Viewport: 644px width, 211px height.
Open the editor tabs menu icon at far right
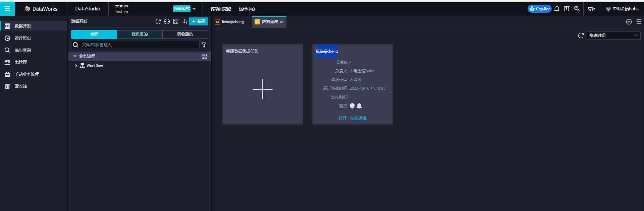pyautogui.click(x=639, y=22)
